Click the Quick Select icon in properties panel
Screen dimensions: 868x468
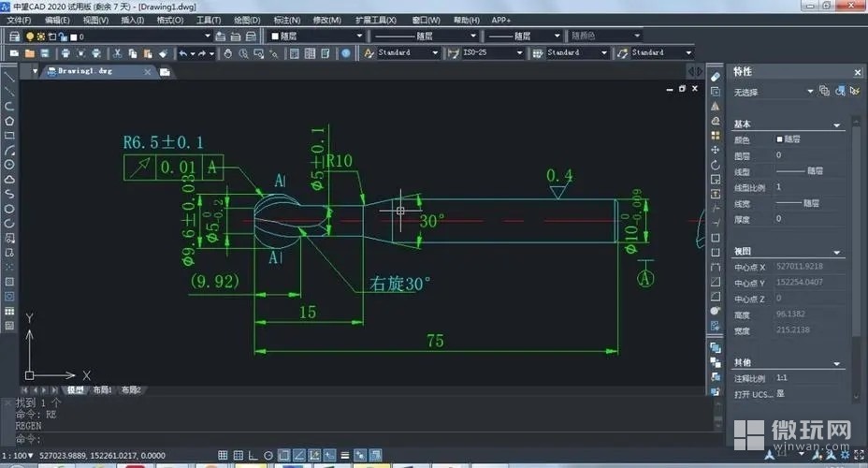[855, 91]
